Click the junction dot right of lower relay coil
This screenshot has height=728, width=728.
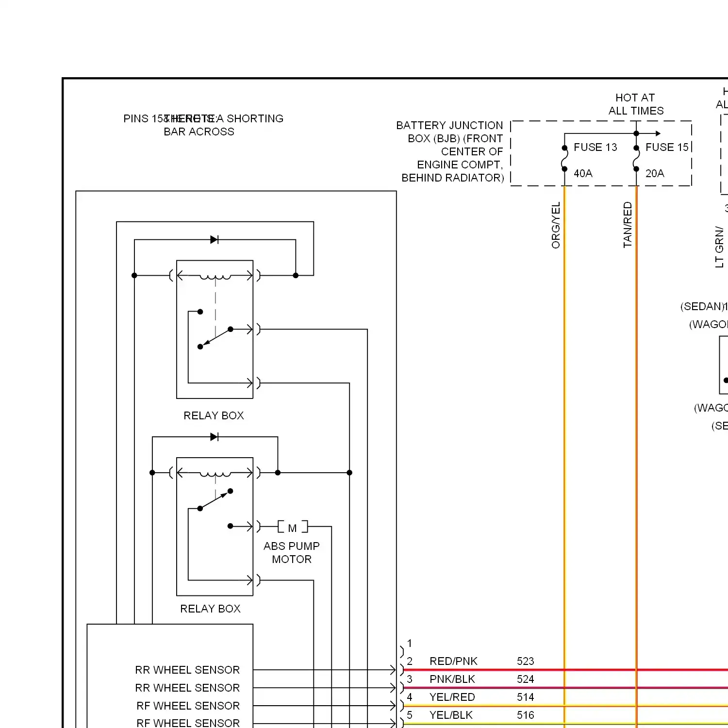tap(278, 472)
